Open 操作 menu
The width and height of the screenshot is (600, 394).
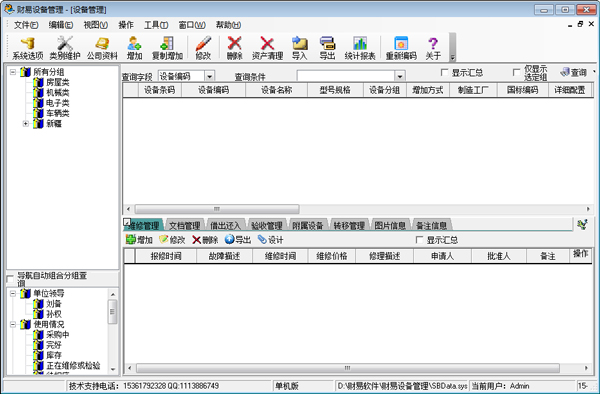point(126,25)
